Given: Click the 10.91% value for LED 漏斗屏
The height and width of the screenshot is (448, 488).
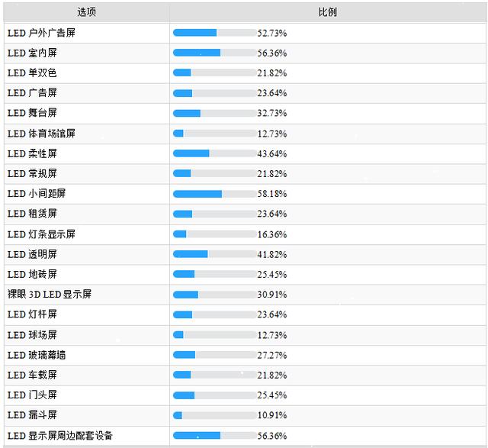Looking at the screenshot, I should pos(272,415).
